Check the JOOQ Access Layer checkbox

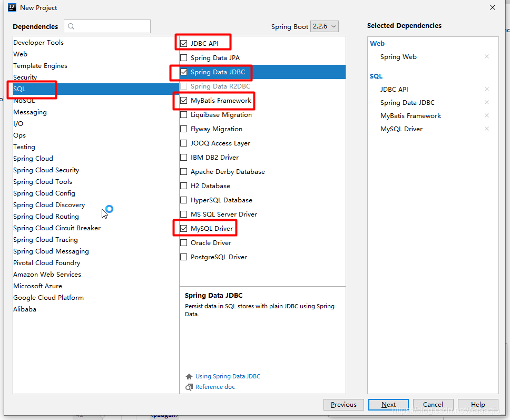point(184,143)
